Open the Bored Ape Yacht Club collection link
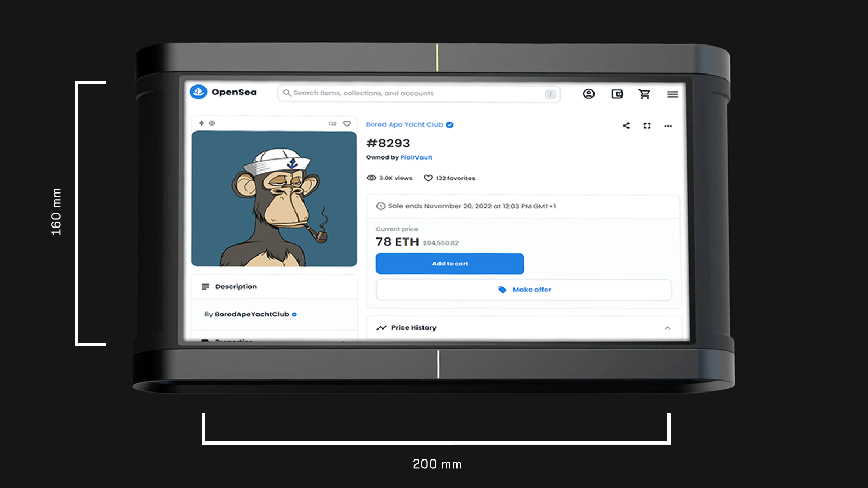The width and height of the screenshot is (868, 488). [x=404, y=124]
